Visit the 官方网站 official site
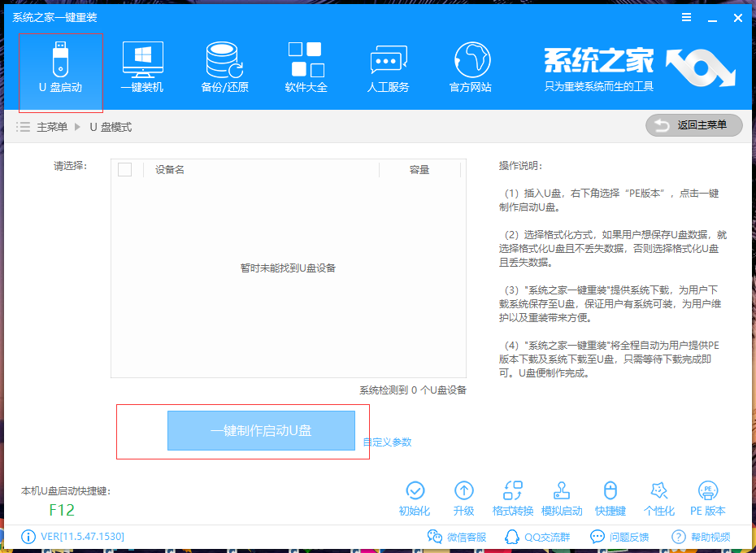 click(x=471, y=67)
